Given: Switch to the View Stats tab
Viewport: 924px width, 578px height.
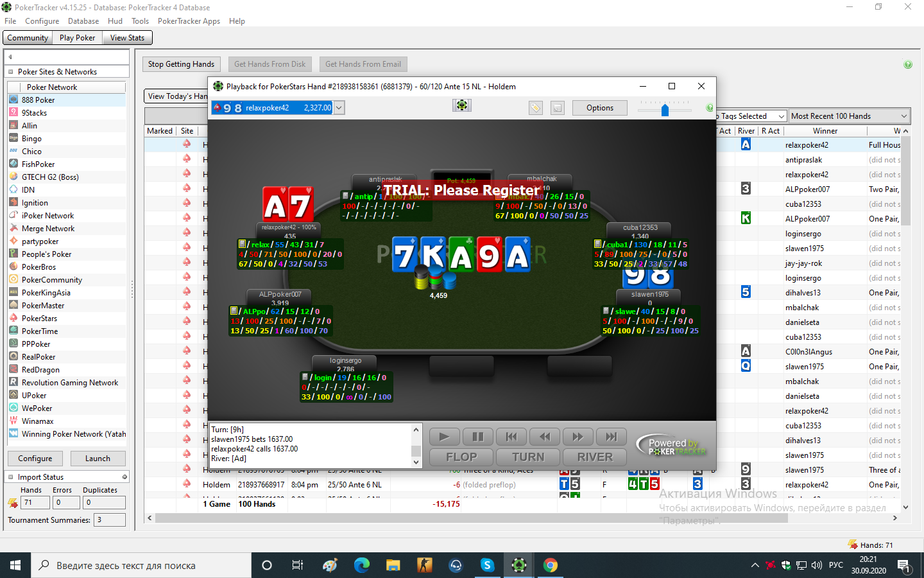Looking at the screenshot, I should click(x=127, y=38).
